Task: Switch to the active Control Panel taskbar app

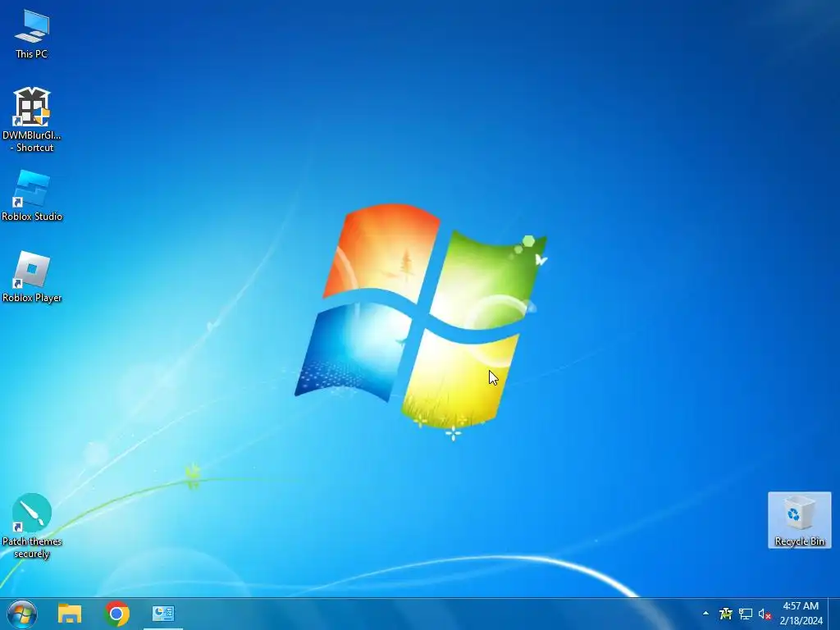Action: [x=163, y=614]
